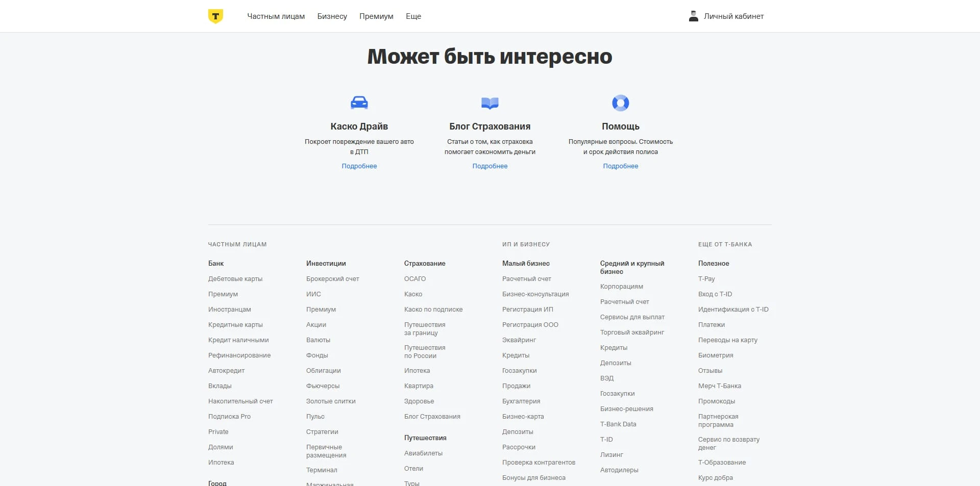980x486 pixels.
Task: Open Проверка контрагентов link
Action: tap(538, 463)
